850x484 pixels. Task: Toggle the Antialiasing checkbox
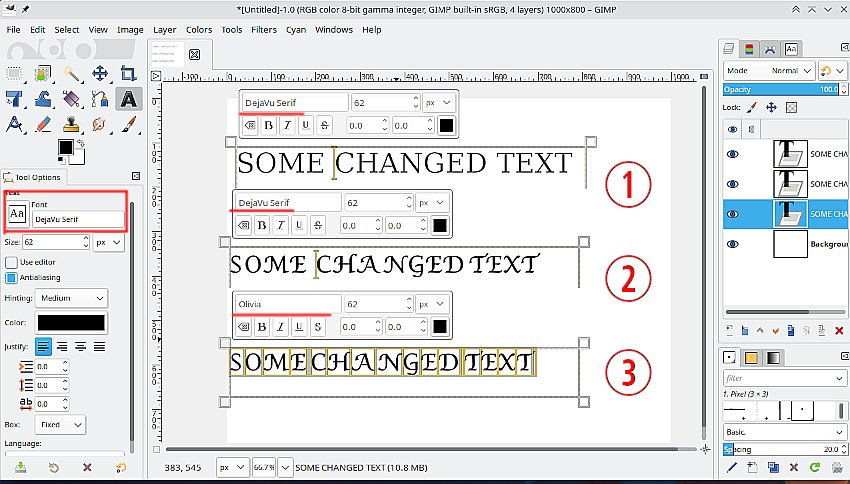11,278
